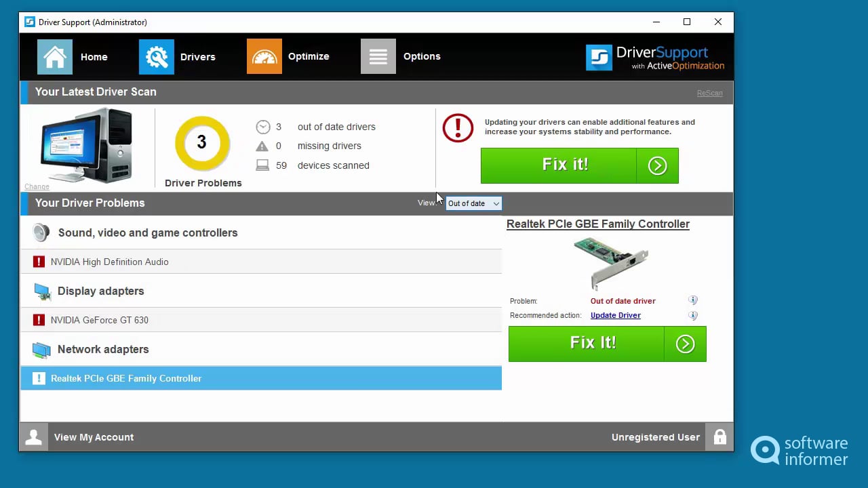Click the yellow driver problems ring showing 3
This screenshot has height=488, width=868.
[x=202, y=143]
